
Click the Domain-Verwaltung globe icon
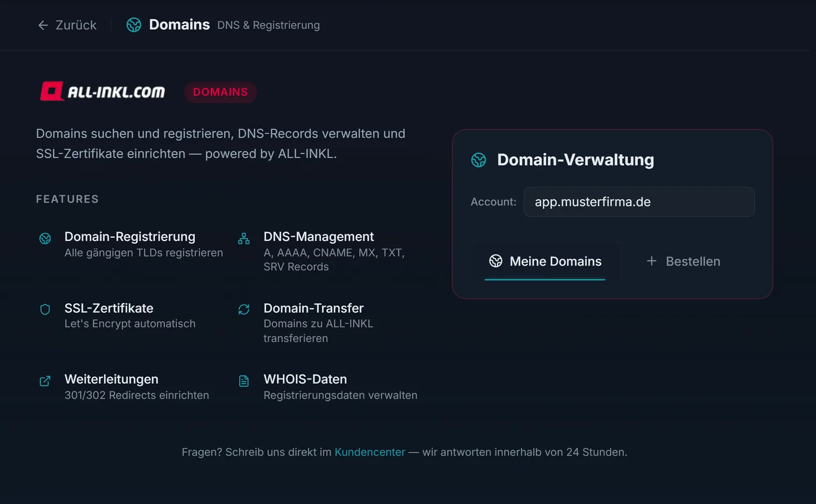(478, 160)
